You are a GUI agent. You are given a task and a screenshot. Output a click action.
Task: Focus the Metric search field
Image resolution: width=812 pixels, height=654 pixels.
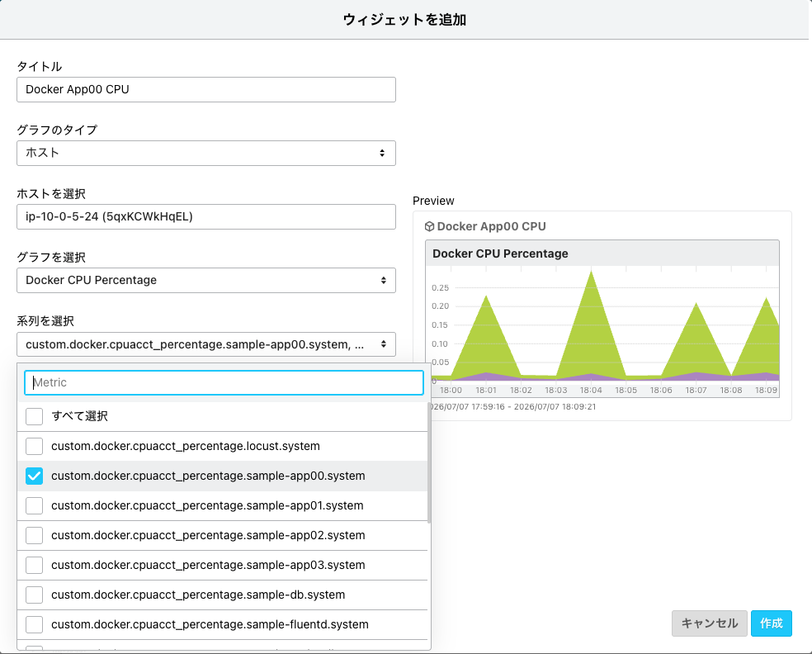click(224, 382)
